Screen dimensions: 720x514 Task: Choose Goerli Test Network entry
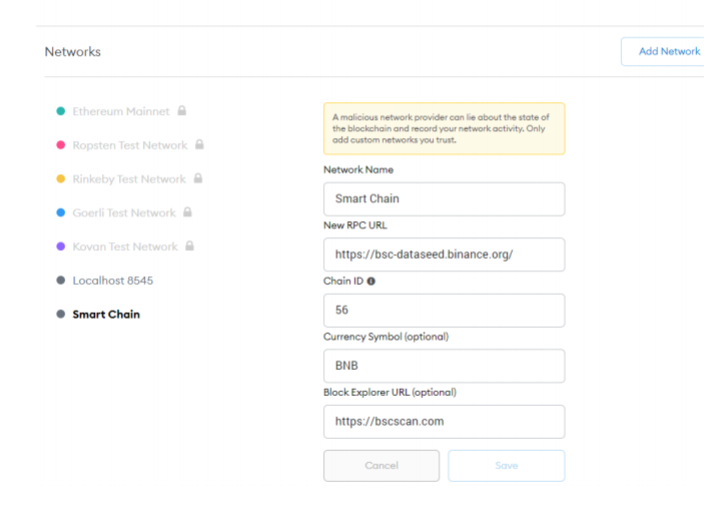pyautogui.click(x=124, y=213)
